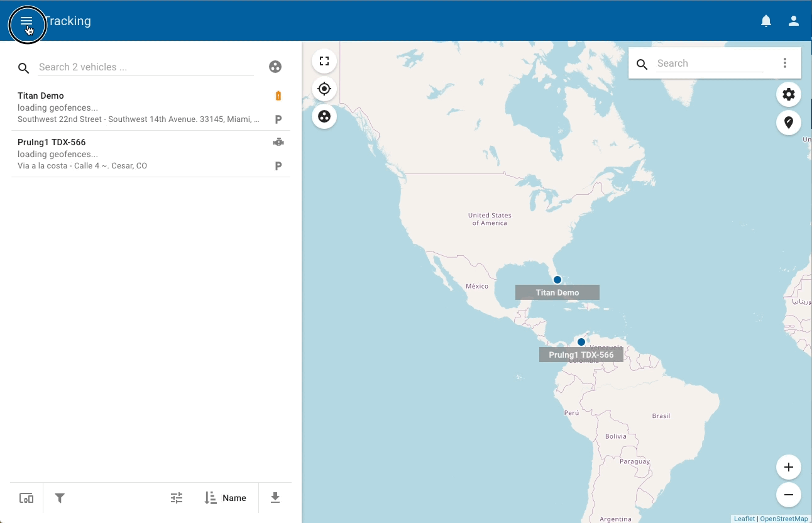Toggle the map marker clustering button
Screen dimensions: 812x523
point(324,116)
